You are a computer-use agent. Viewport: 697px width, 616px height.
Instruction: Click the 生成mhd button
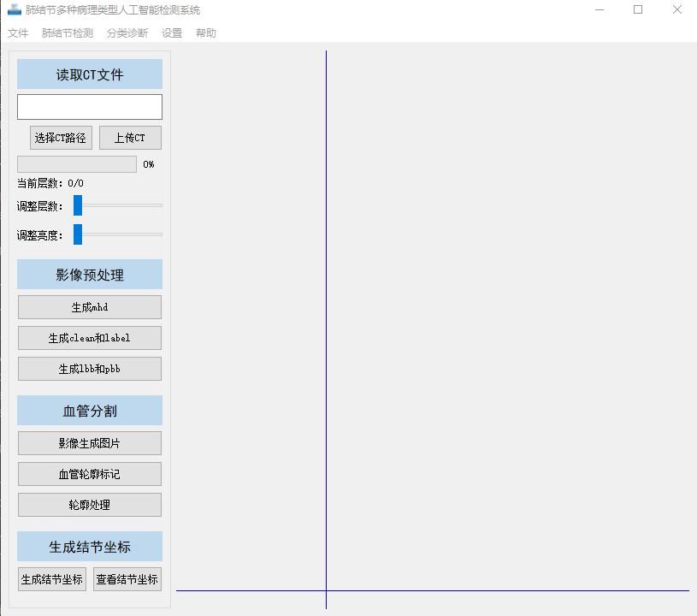[x=90, y=307]
